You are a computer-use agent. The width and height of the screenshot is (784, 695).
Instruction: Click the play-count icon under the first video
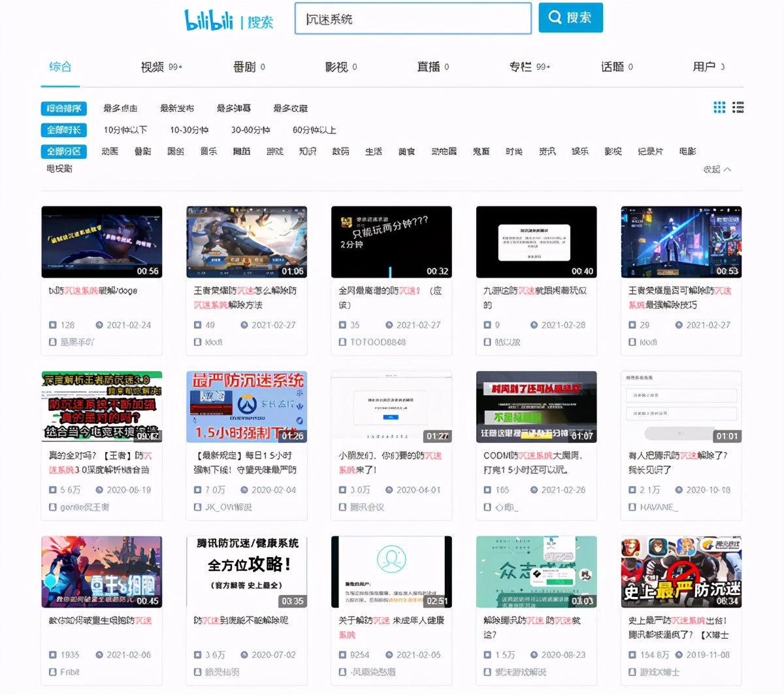pos(53,325)
